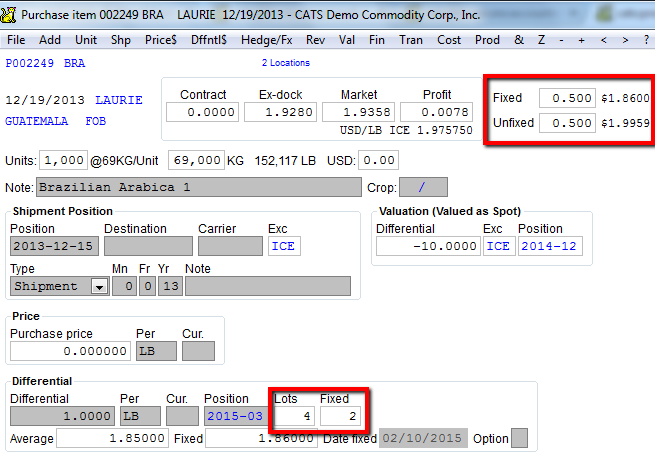The image size is (655, 468).
Task: Open the 2 Locations link
Action: pyautogui.click(x=286, y=63)
